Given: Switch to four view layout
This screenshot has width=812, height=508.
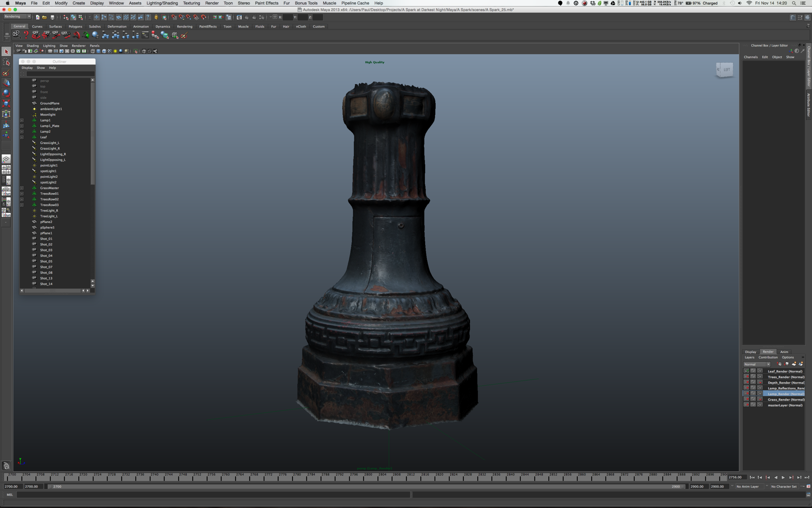Looking at the screenshot, I should pos(6,170).
